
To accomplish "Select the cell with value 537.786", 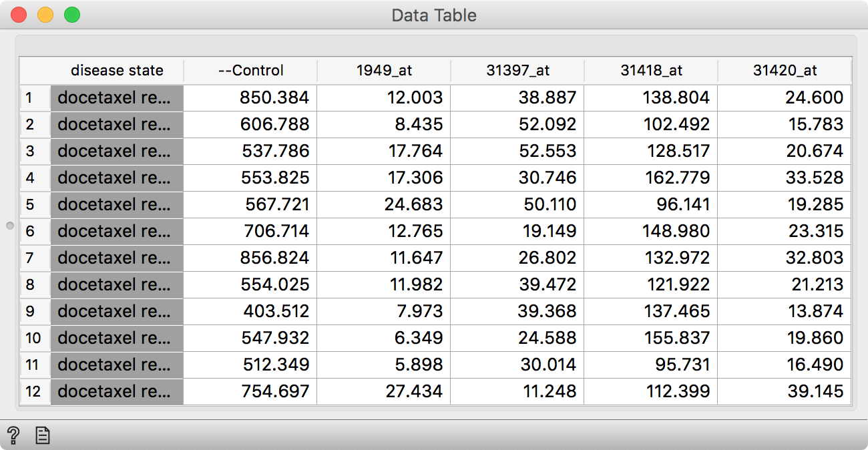I will [250, 151].
